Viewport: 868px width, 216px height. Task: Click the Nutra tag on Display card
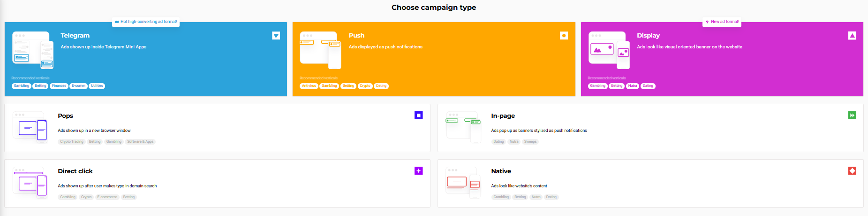coord(633,86)
